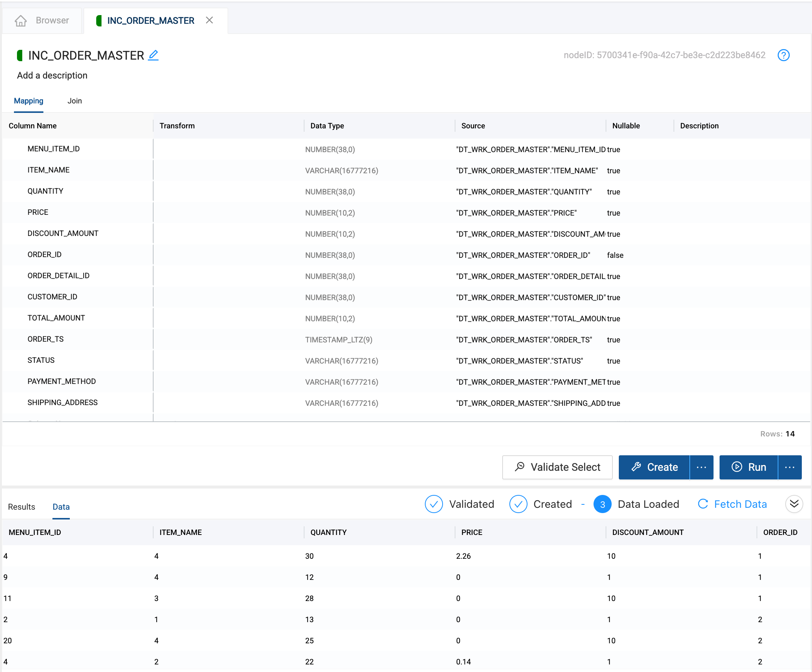The width and height of the screenshot is (812, 672).
Task: Toggle the ORDER_ID nullable false value
Action: pyautogui.click(x=615, y=255)
